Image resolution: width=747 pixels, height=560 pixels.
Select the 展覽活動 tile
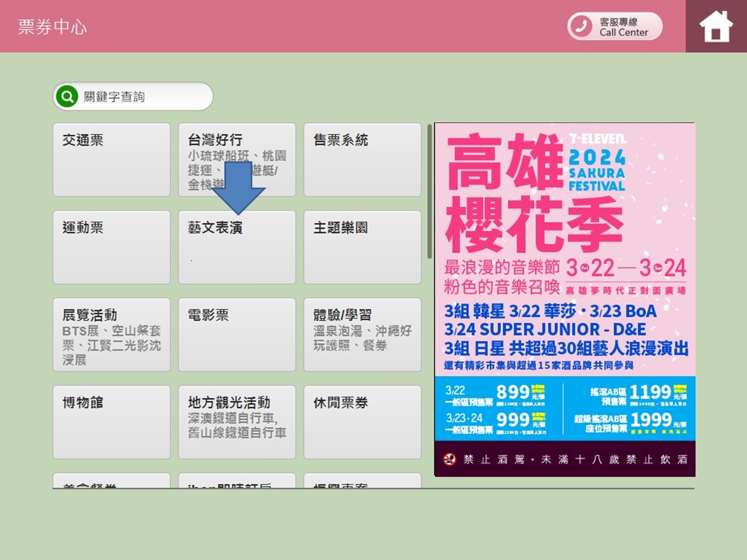click(111, 335)
